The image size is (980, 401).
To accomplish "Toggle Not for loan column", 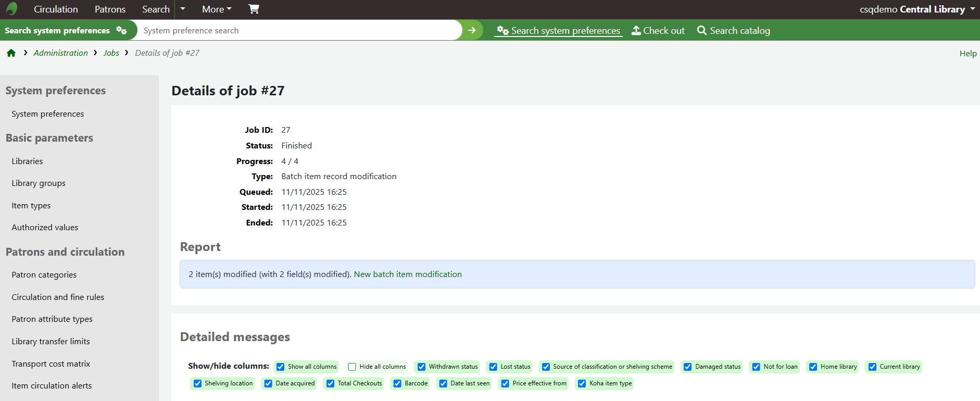I will coord(756,367).
